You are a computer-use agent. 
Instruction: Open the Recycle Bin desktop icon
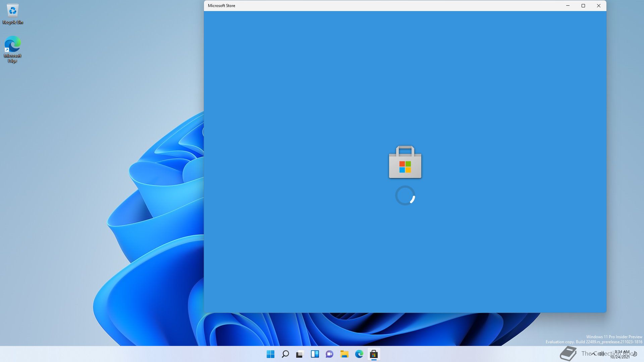click(x=13, y=14)
